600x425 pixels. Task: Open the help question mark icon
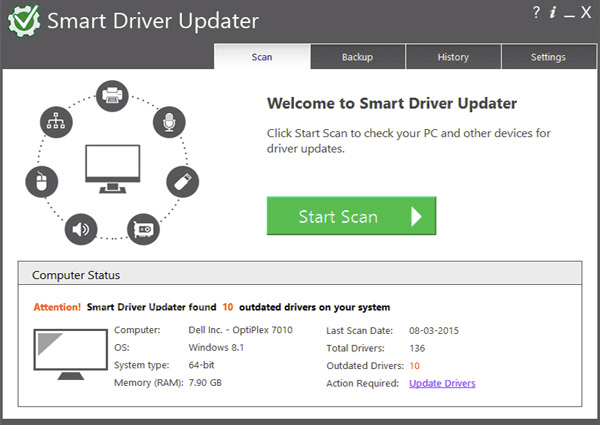pos(536,13)
